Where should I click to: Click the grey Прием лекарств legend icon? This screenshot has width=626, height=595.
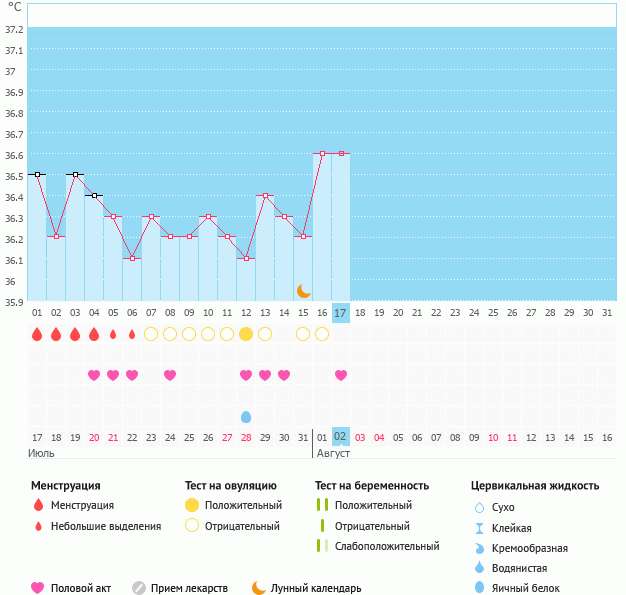tap(140, 588)
